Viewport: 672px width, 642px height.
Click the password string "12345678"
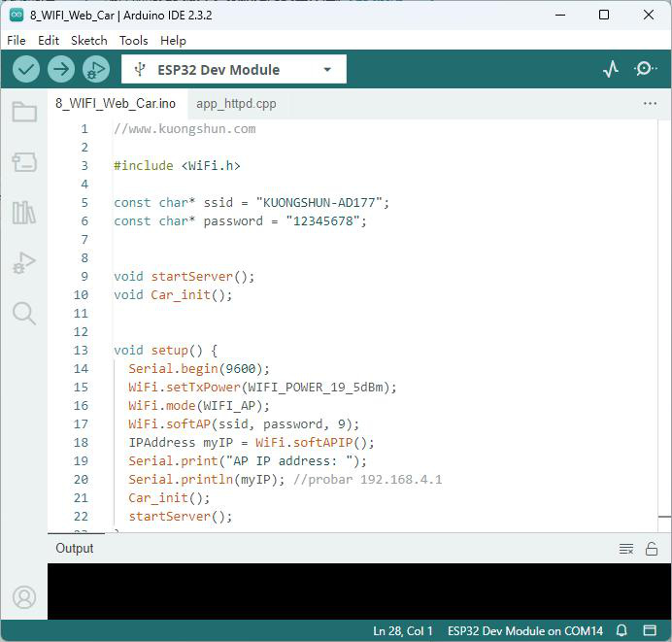click(323, 221)
